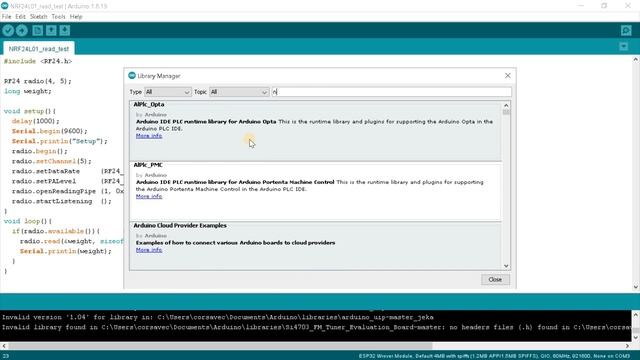The width and height of the screenshot is (640, 360).
Task: Select the AlPlc_PMC library title
Action: 148,165
